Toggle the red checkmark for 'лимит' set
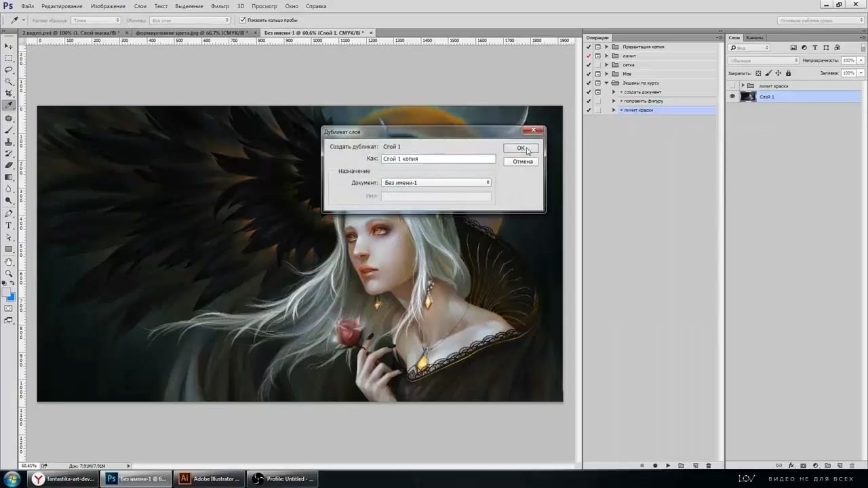 [589, 56]
